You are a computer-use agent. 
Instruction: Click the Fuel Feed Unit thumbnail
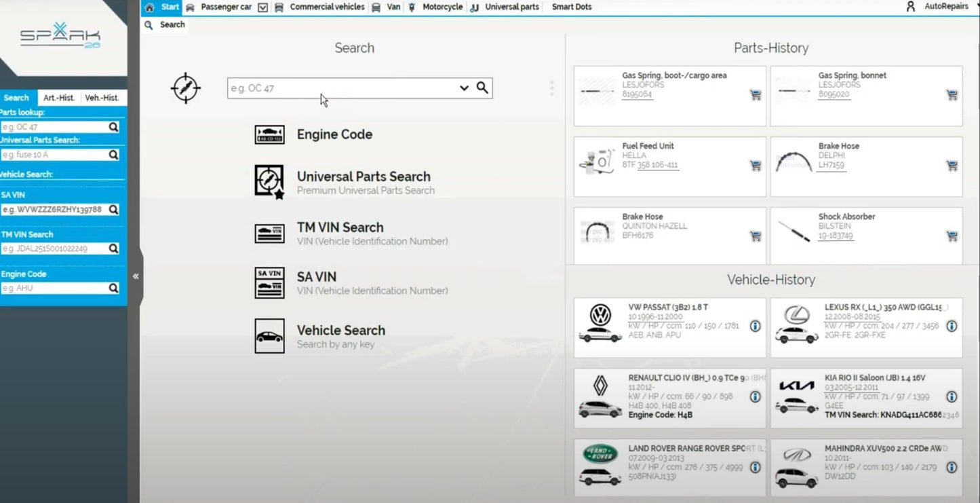click(x=597, y=163)
